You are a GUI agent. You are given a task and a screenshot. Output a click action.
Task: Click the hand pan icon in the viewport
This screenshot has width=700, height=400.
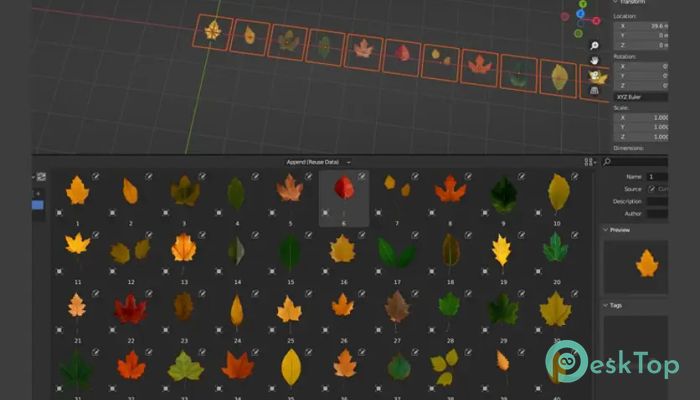click(594, 60)
